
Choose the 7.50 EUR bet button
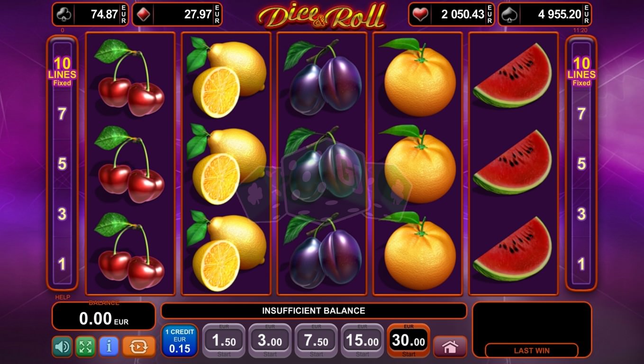[x=316, y=340]
